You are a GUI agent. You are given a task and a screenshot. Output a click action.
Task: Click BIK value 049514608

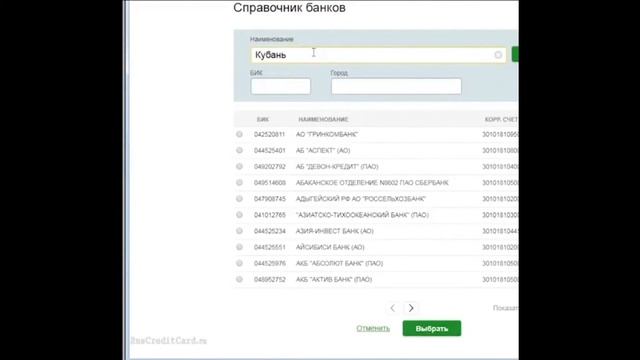pos(269,183)
